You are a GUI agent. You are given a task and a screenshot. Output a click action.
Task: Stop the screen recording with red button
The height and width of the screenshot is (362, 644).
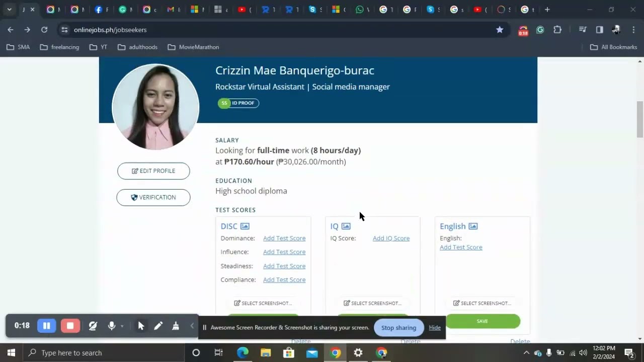tap(70, 326)
